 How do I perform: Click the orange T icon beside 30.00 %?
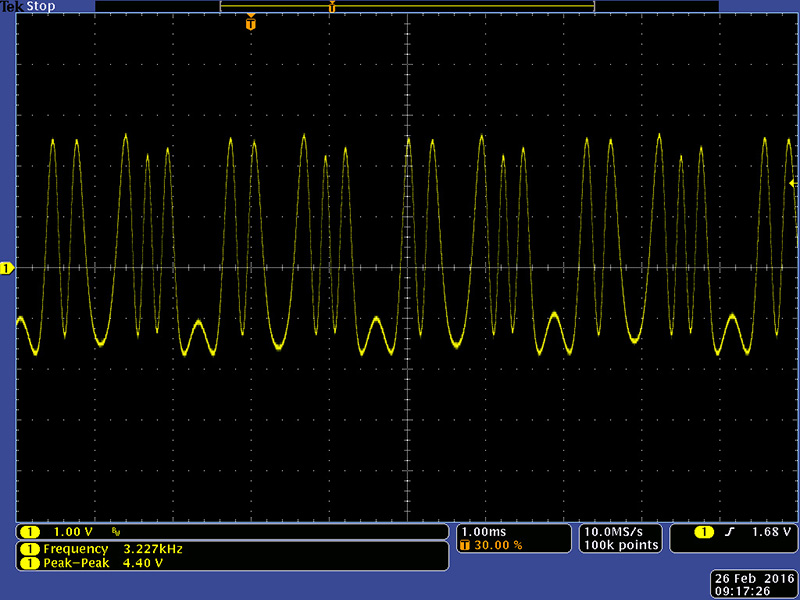[x=465, y=545]
